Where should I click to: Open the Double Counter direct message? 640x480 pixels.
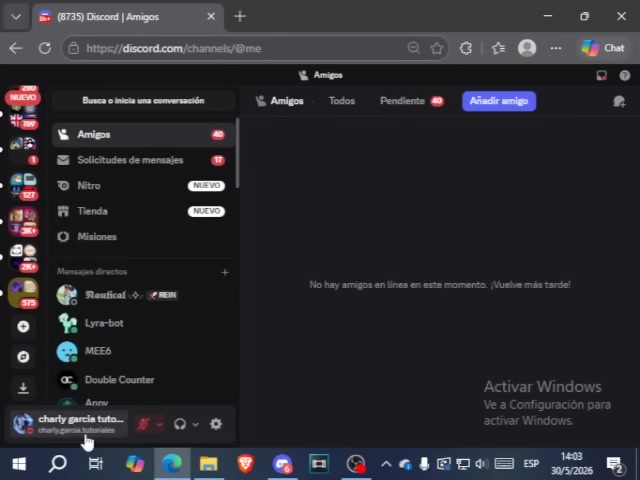tap(143, 380)
